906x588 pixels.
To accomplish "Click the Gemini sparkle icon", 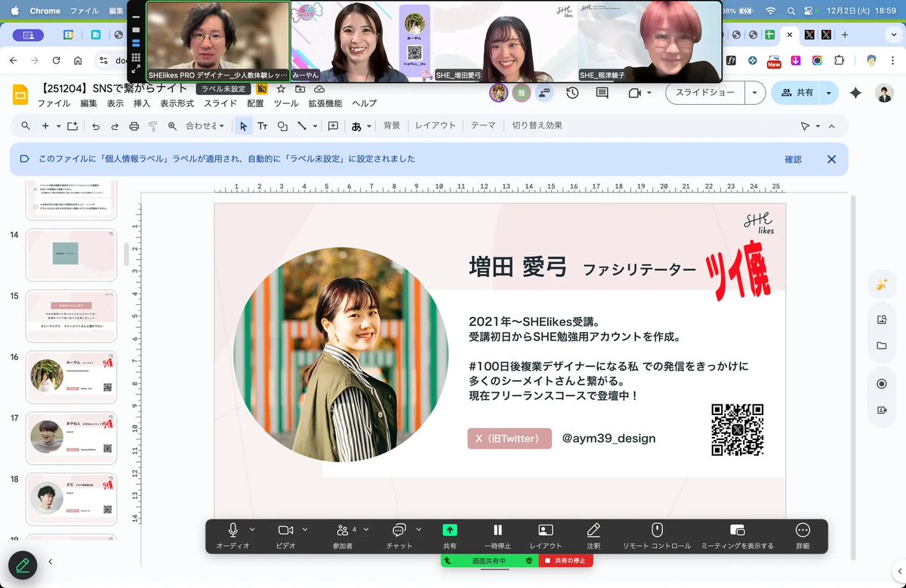I will coord(855,92).
